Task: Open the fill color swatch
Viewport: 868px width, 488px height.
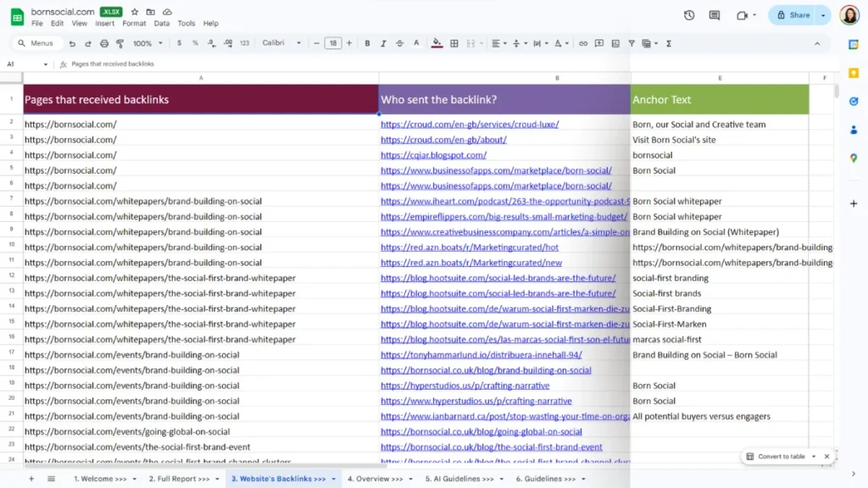Action: coord(437,43)
